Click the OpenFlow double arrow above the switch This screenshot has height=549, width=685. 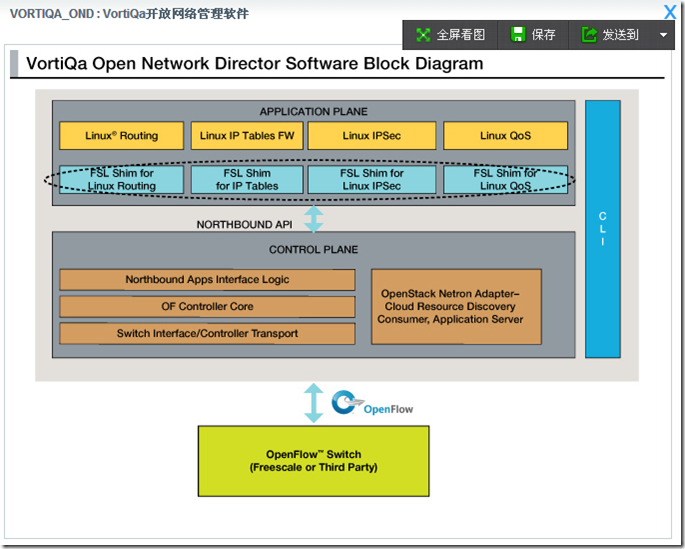(314, 403)
